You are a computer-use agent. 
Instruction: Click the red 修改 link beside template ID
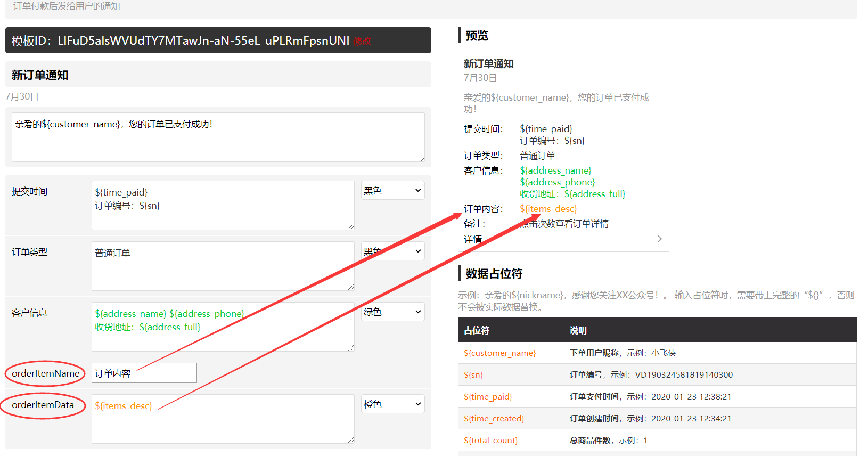click(x=362, y=42)
